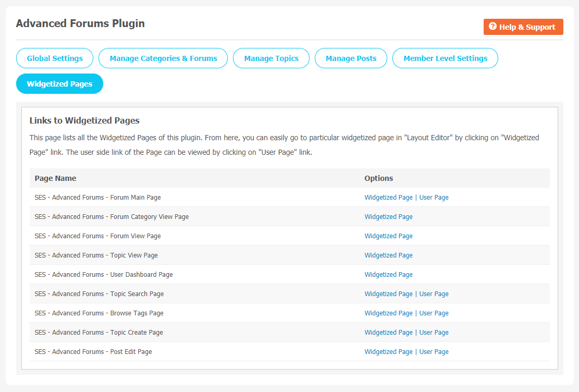
Task: View User Page for Post Edit Page
Action: point(434,352)
